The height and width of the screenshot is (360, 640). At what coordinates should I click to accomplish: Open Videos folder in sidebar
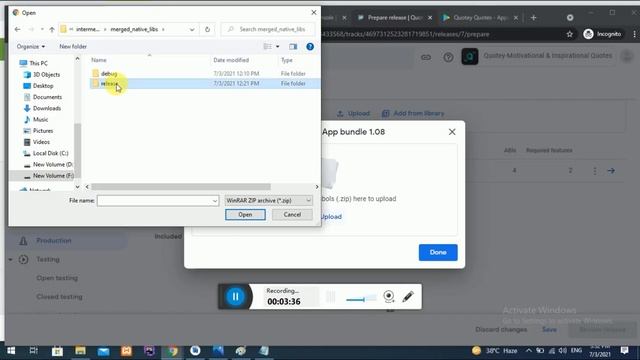pyautogui.click(x=41, y=142)
